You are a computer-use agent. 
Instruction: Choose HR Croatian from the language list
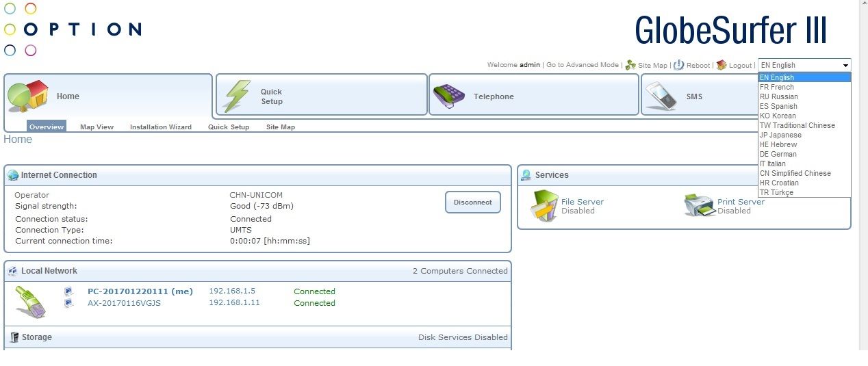804,183
